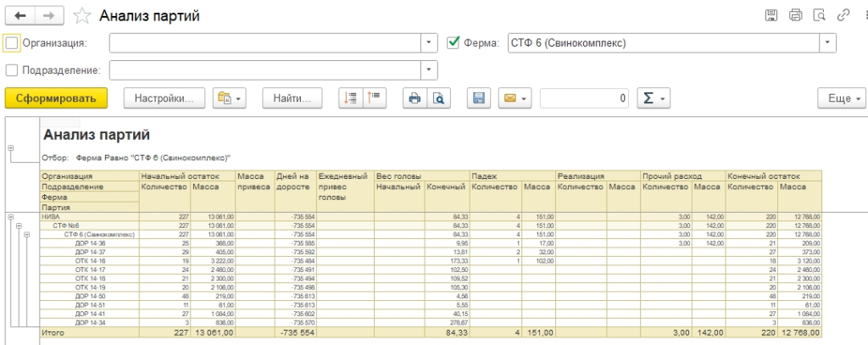Click the get link (chain) icon
Image resolution: width=868 pixels, height=345 pixels.
point(843,15)
